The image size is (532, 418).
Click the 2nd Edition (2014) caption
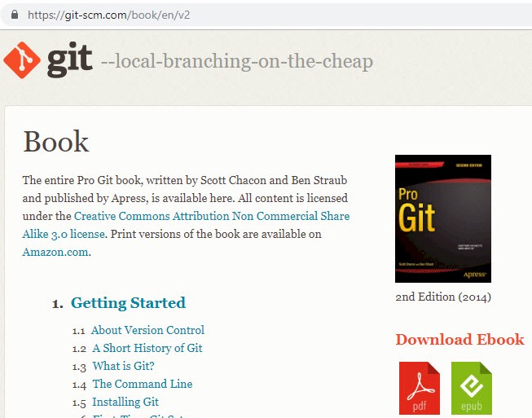coord(443,297)
